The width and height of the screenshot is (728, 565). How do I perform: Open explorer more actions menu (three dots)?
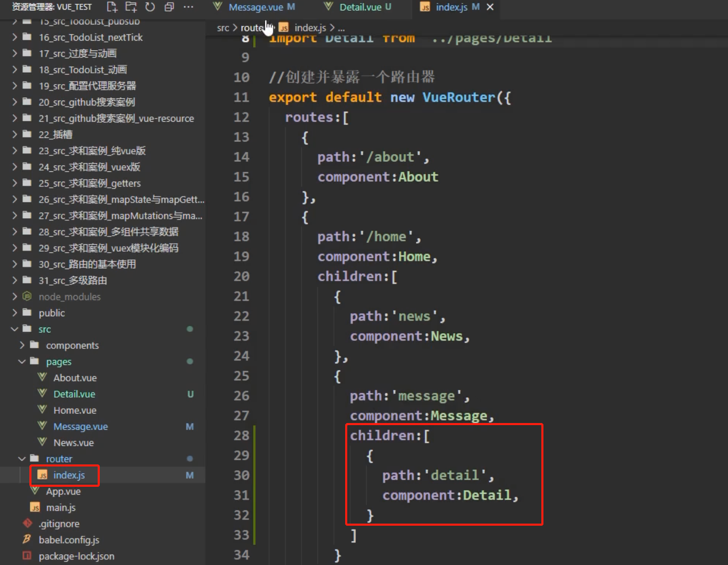188,7
